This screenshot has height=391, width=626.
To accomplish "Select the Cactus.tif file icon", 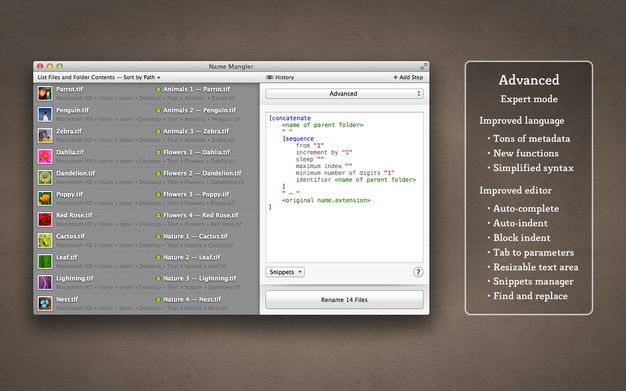I will [x=45, y=240].
